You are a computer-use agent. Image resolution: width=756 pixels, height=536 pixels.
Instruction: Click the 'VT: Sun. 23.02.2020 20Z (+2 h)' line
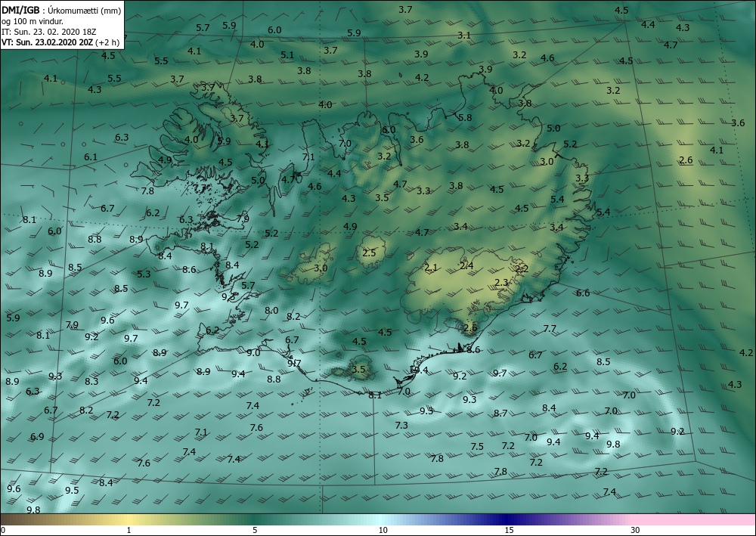pyautogui.click(x=60, y=42)
